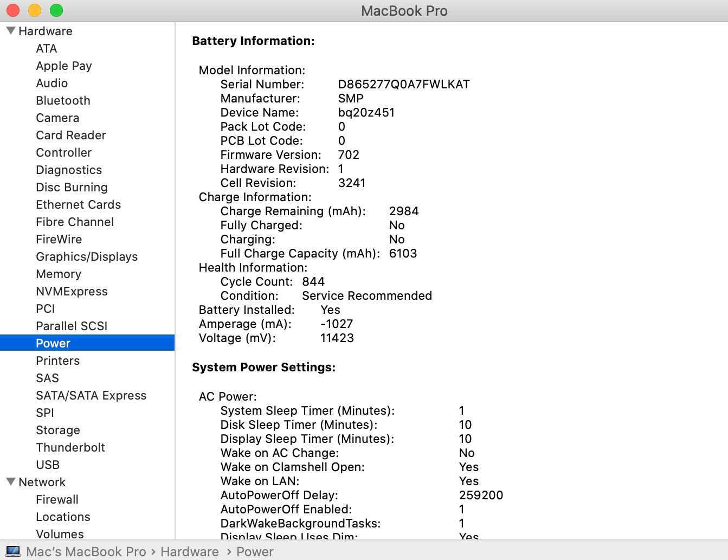
Task: Select Disc Burning entry
Action: 72,187
